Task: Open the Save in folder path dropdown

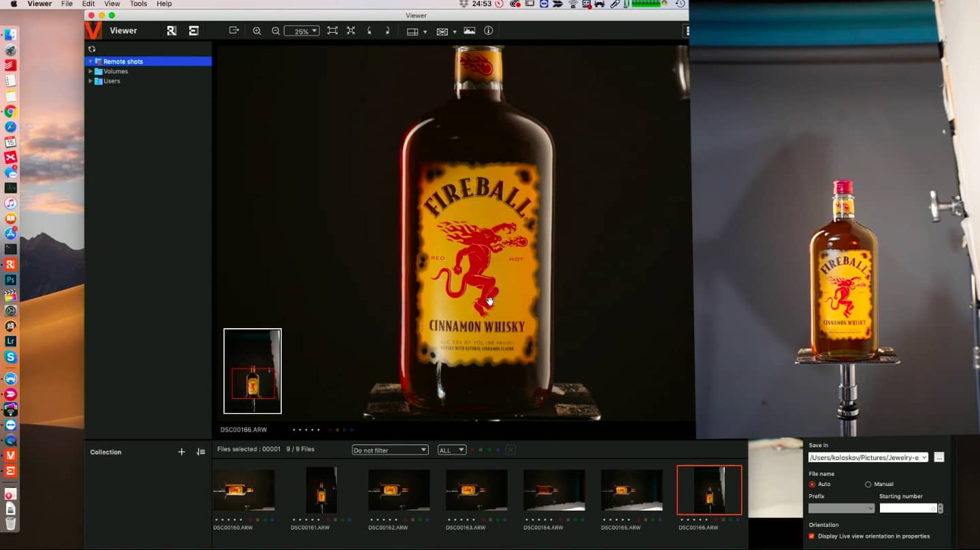Action: click(x=868, y=457)
